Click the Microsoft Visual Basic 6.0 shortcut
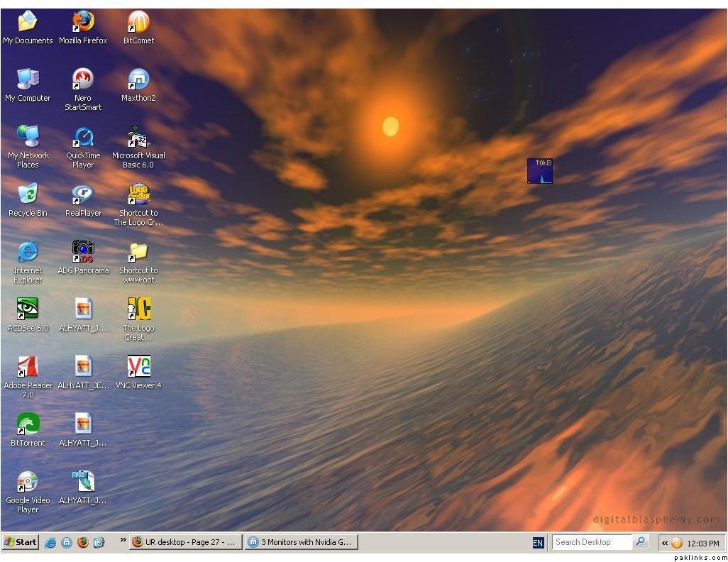 pos(138,137)
